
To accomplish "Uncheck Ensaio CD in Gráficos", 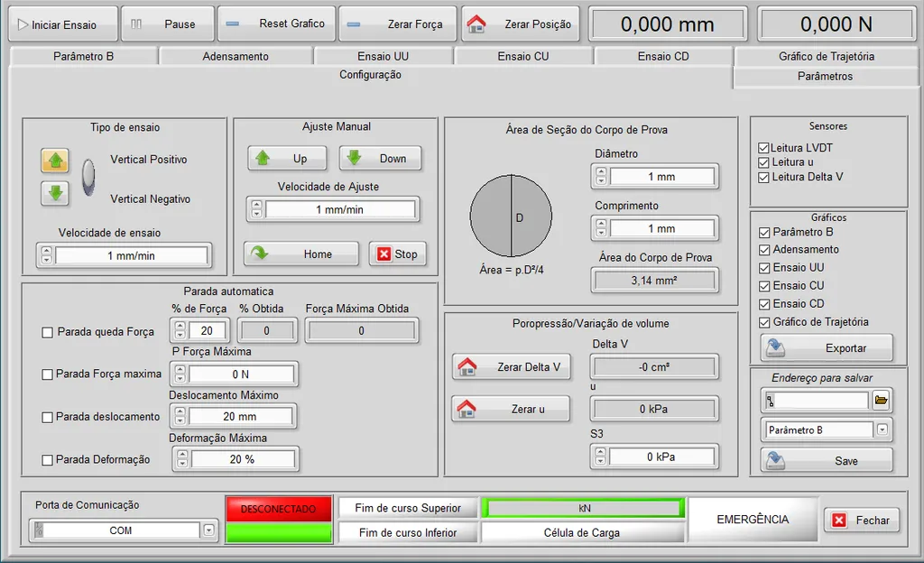I will coord(765,304).
